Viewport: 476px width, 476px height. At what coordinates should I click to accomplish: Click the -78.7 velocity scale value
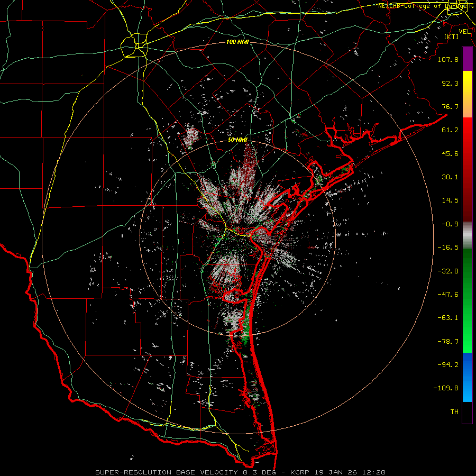[x=448, y=342]
